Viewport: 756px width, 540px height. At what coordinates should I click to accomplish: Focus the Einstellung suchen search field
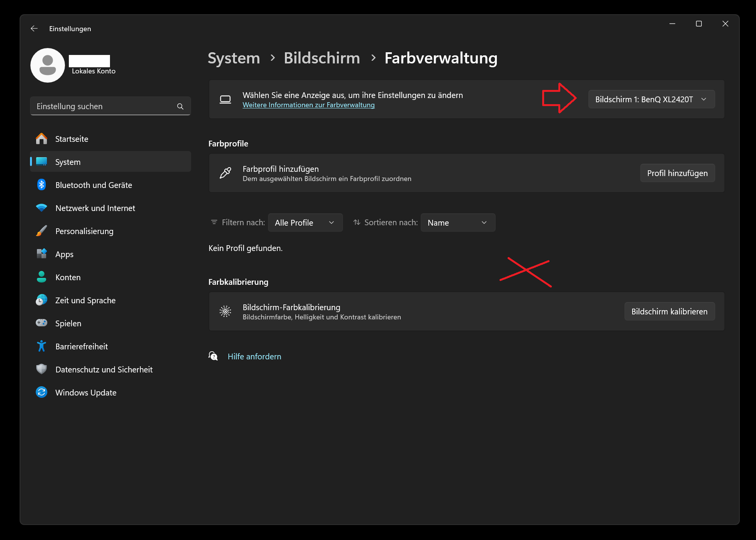[110, 106]
